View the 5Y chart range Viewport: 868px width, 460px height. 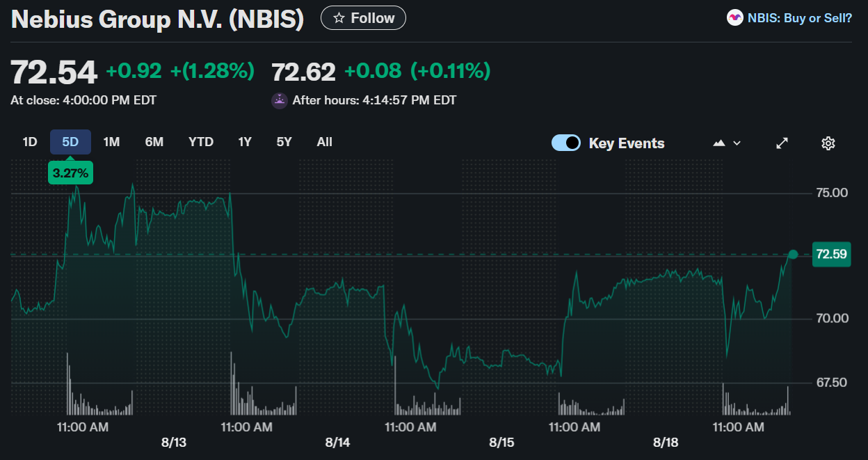pos(284,142)
